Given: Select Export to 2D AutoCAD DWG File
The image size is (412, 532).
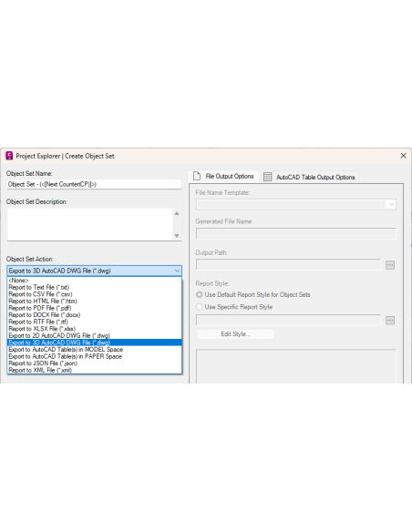Looking at the screenshot, I should [95, 335].
